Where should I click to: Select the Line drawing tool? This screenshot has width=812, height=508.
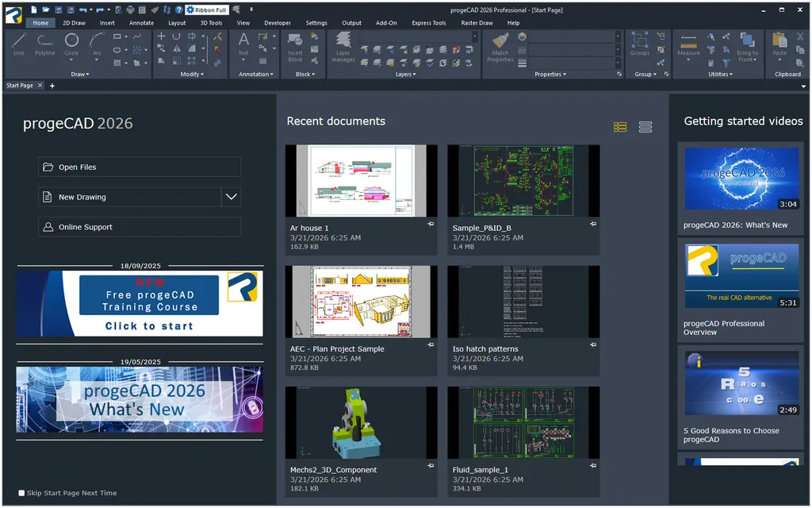[x=19, y=44]
